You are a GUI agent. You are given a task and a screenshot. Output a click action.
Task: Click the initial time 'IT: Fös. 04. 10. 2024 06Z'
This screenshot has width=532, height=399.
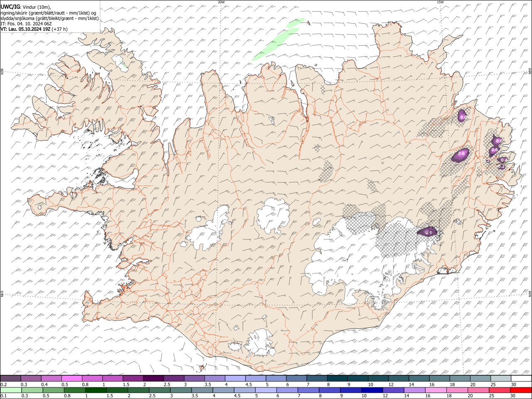click(26, 24)
